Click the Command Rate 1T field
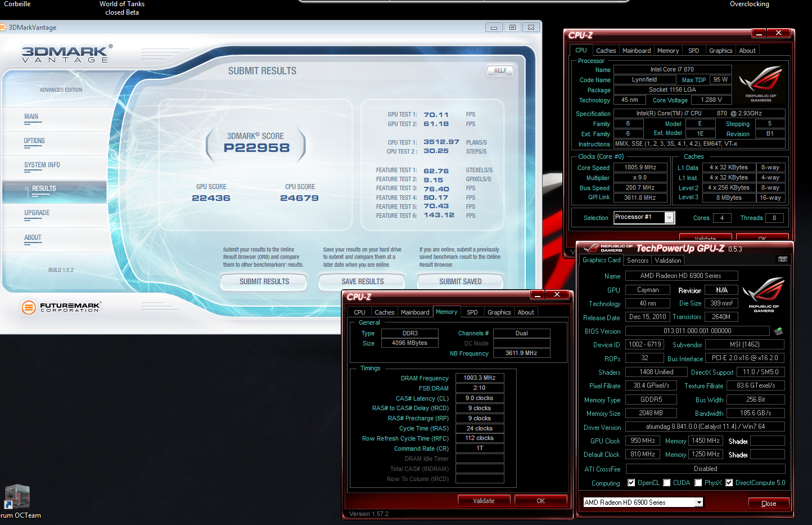The height and width of the screenshot is (525, 812). click(x=479, y=448)
